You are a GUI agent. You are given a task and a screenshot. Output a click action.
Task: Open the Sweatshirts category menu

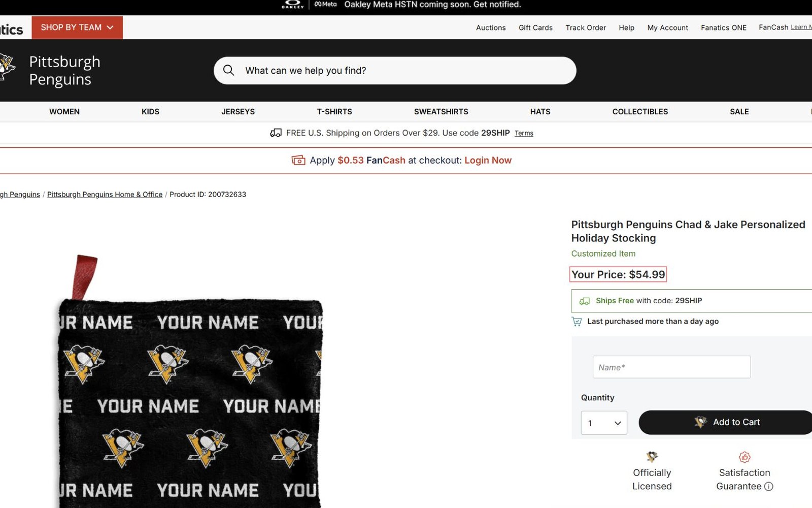pos(441,111)
